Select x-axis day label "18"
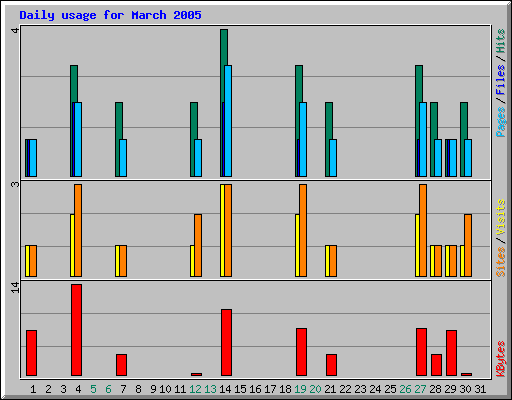The image size is (512, 400). (x=285, y=389)
